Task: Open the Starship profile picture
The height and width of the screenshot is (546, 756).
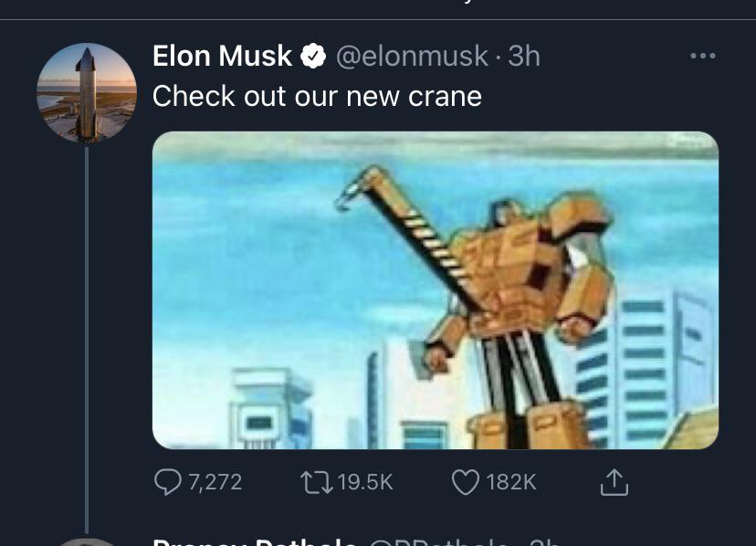Action: (x=87, y=93)
